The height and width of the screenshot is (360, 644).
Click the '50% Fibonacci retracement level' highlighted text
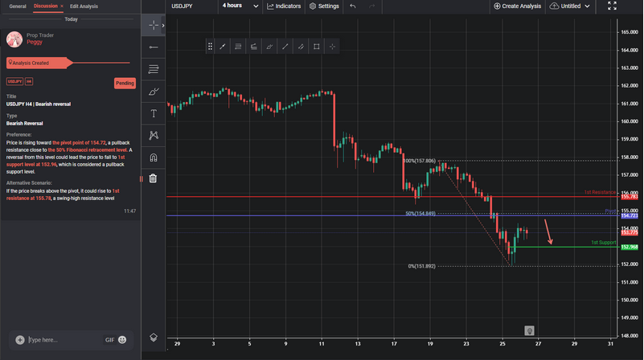88,149
